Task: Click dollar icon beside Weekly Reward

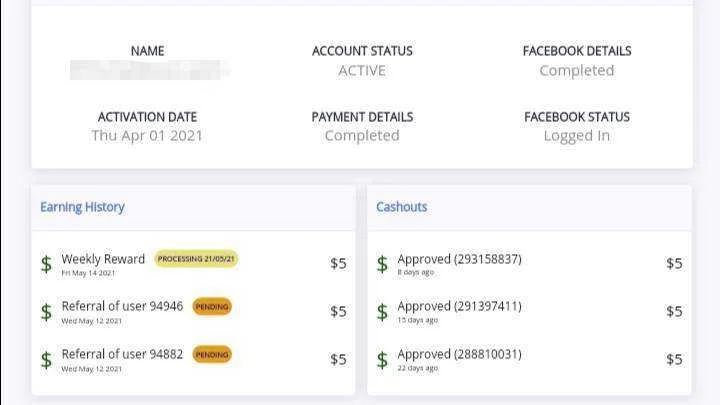Action: [x=46, y=264]
